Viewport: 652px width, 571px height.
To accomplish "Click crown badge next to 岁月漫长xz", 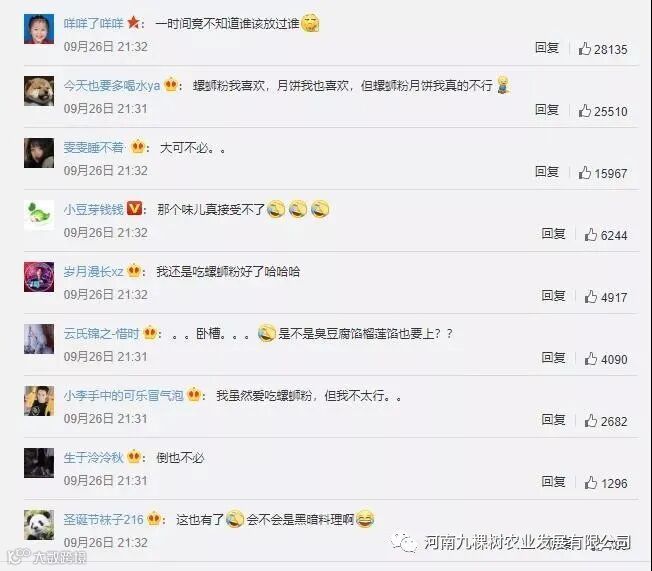I will 134,271.
